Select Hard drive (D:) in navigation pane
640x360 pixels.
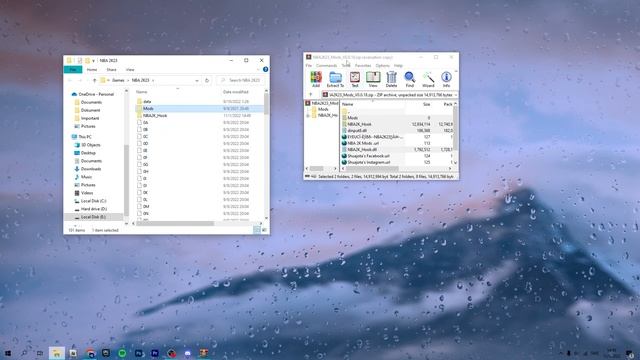[94, 209]
